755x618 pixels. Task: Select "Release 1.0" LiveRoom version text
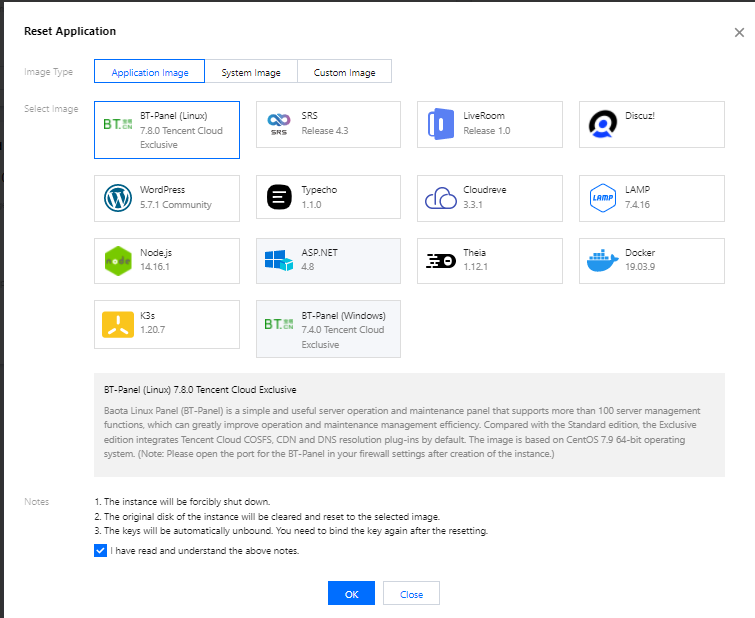pyautogui.click(x=487, y=131)
